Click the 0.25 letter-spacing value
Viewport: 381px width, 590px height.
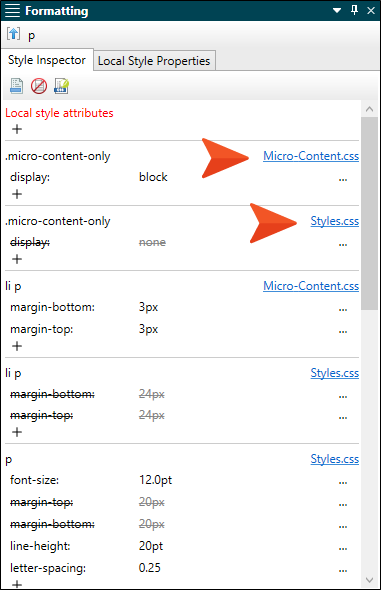[x=150, y=568]
